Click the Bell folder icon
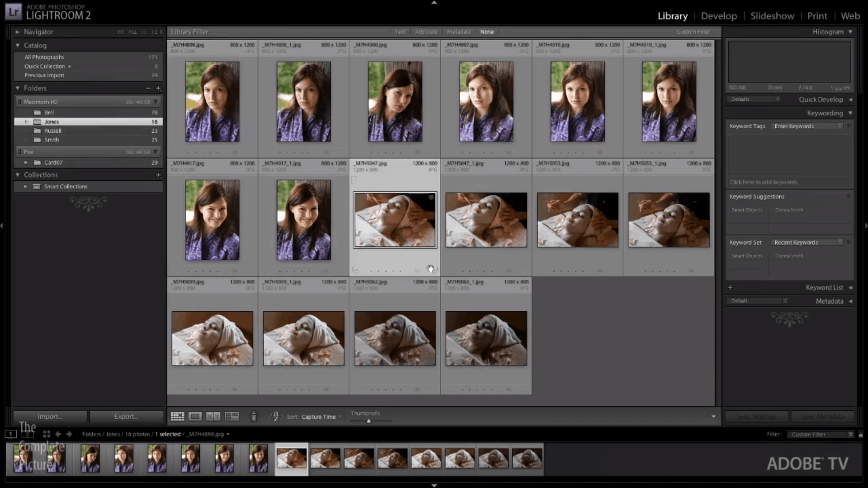The image size is (868, 488). [x=38, y=113]
